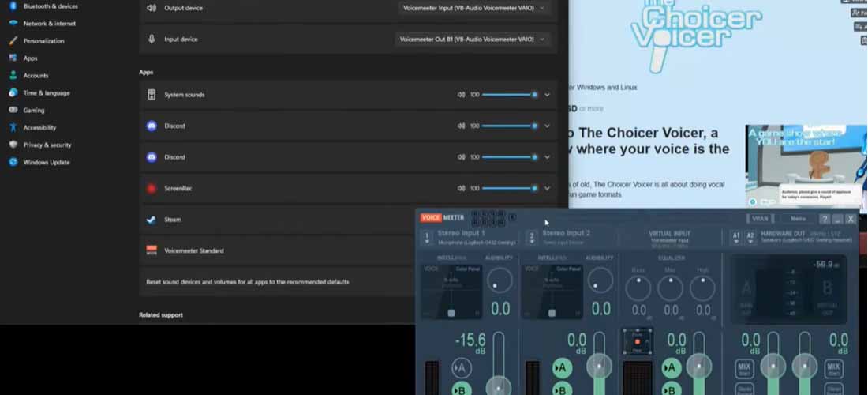Click the red ScreenRec app icon
Image resolution: width=868 pixels, height=395 pixels.
[152, 188]
